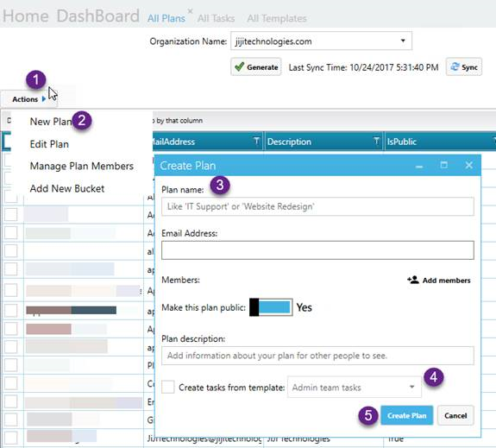Click the filter icon on Description column

376,141
